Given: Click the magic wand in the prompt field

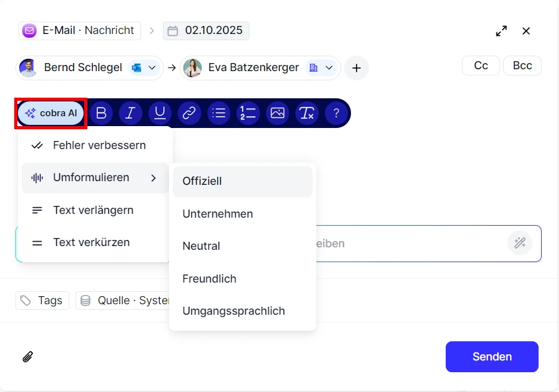Looking at the screenshot, I should [x=519, y=243].
